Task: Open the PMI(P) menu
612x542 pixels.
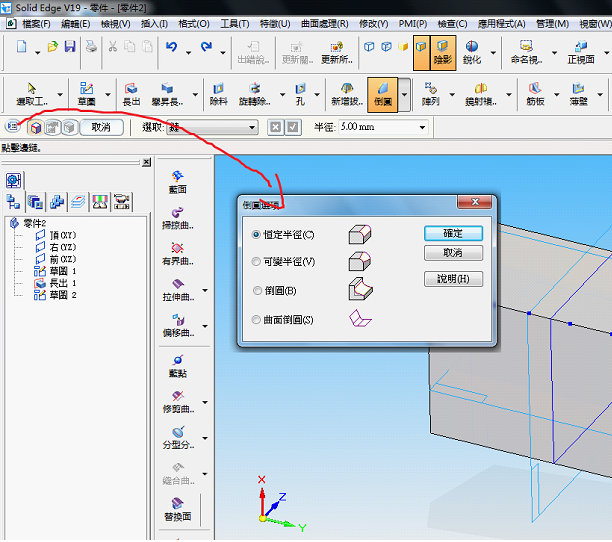Action: click(x=413, y=24)
